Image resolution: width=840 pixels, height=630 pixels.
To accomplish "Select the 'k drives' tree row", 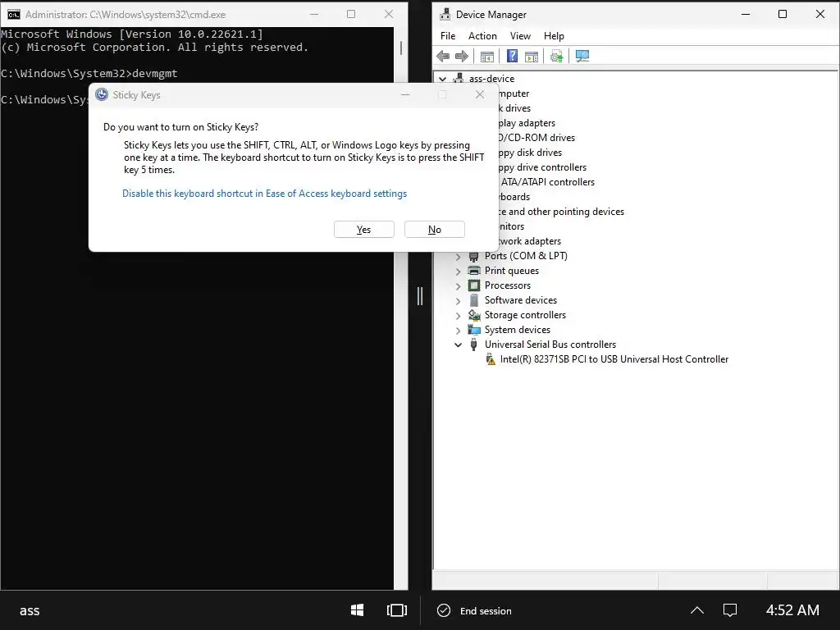I will point(514,108).
